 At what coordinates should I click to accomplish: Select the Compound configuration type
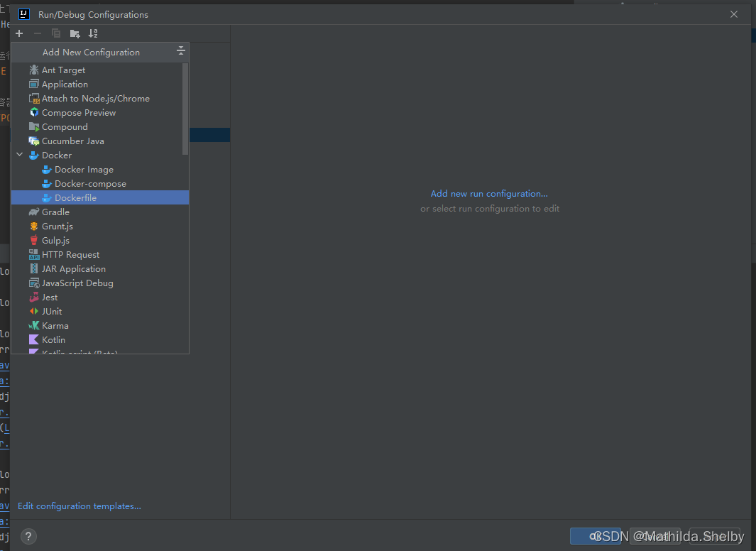coord(100,127)
